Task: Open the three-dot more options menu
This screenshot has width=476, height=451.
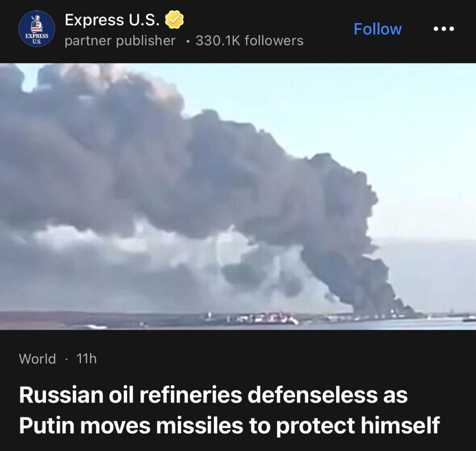Action: pyautogui.click(x=443, y=29)
